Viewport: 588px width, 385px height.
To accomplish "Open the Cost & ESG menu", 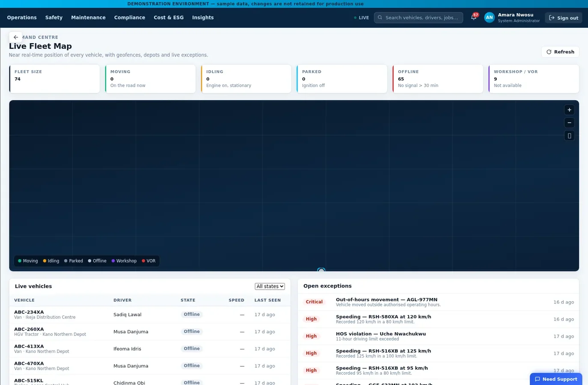I will pyautogui.click(x=169, y=18).
